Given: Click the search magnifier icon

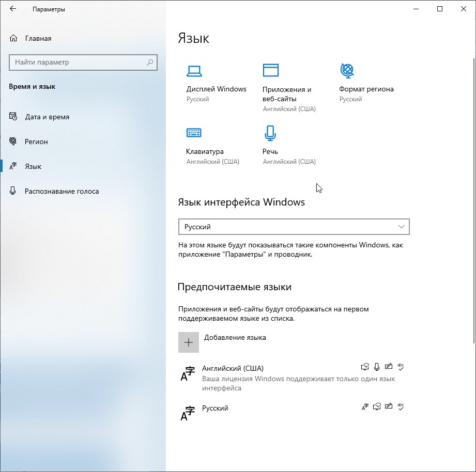Looking at the screenshot, I should [x=150, y=62].
